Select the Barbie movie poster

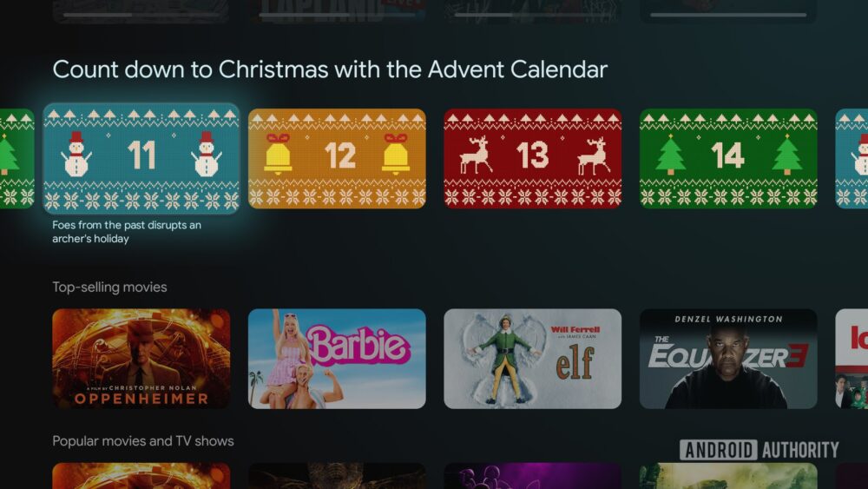click(337, 359)
